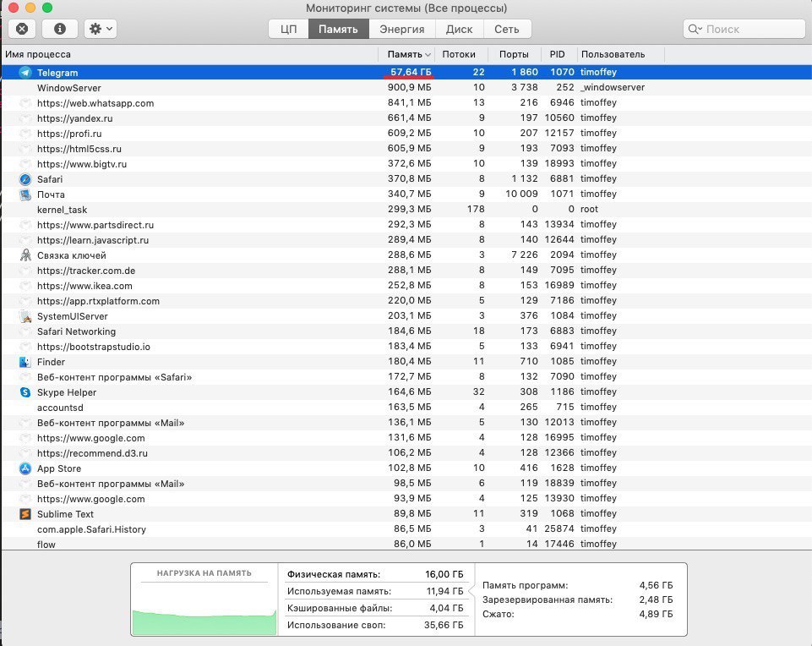Click the force quit process button
The height and width of the screenshot is (646, 812).
22,29
